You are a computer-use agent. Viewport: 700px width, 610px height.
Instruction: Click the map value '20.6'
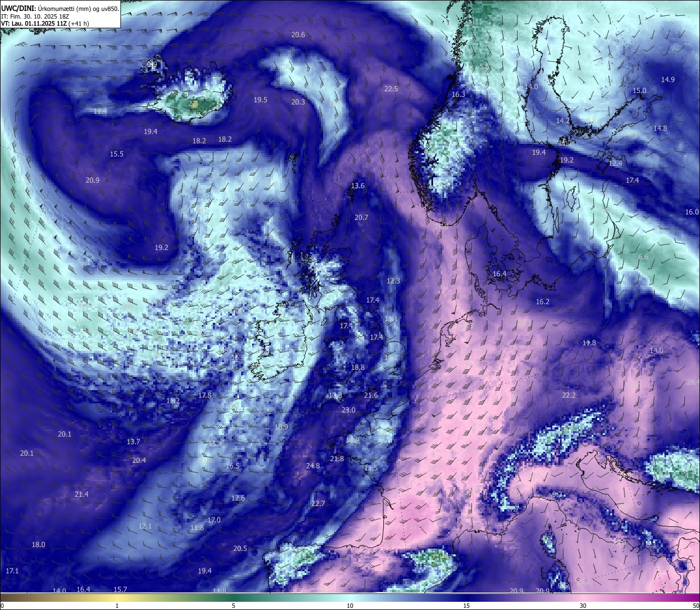point(298,34)
